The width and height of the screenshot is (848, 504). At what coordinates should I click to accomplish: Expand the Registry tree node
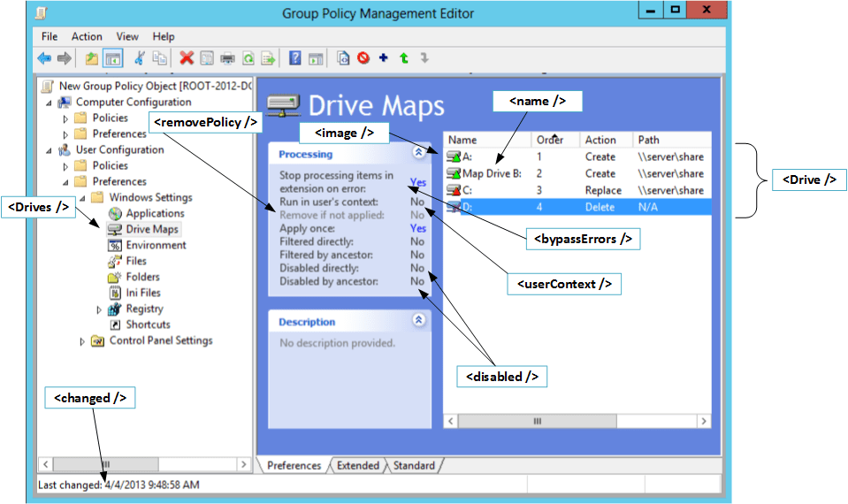(x=99, y=309)
